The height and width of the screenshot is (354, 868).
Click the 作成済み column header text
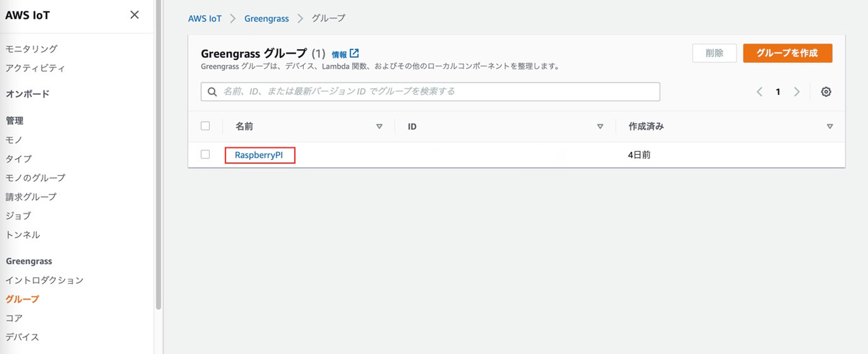[646, 127]
